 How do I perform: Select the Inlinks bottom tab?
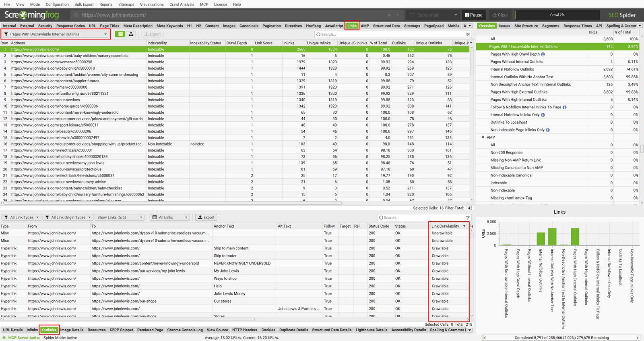click(x=32, y=330)
